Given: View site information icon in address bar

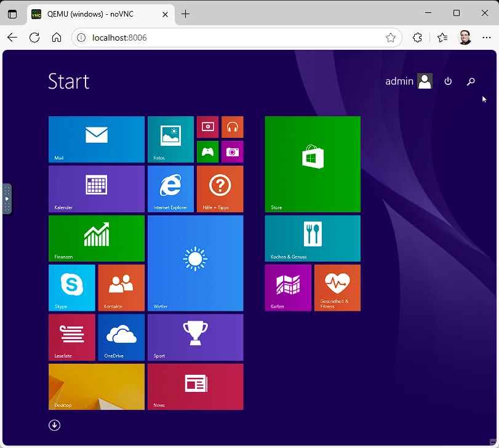Looking at the screenshot, I should pyautogui.click(x=81, y=38).
